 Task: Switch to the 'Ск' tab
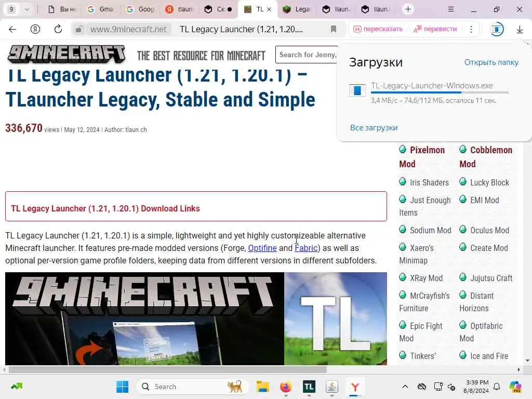click(218, 9)
